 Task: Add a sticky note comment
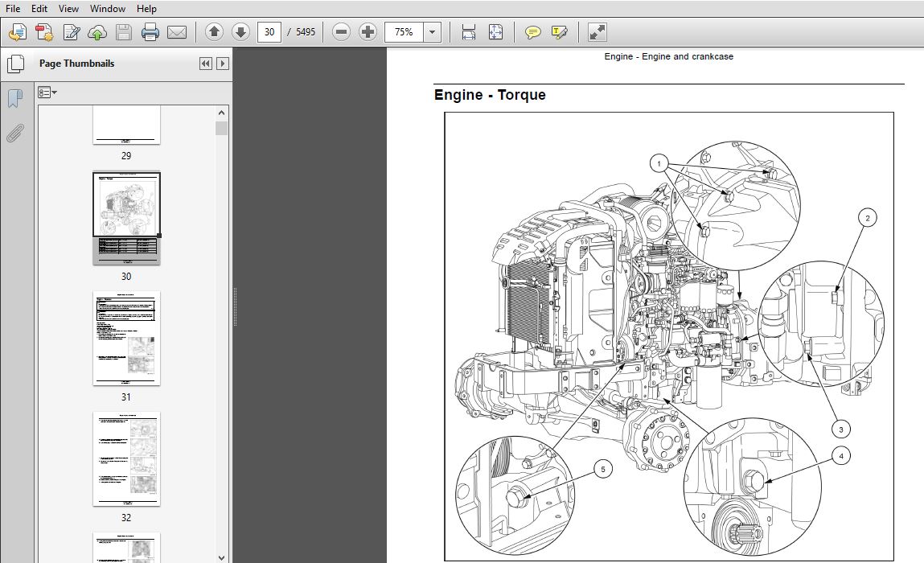(532, 32)
